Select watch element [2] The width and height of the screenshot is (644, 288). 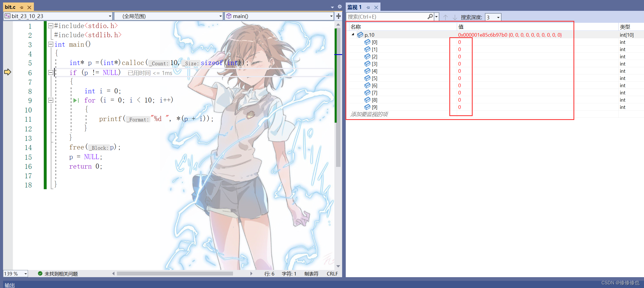pyautogui.click(x=375, y=57)
